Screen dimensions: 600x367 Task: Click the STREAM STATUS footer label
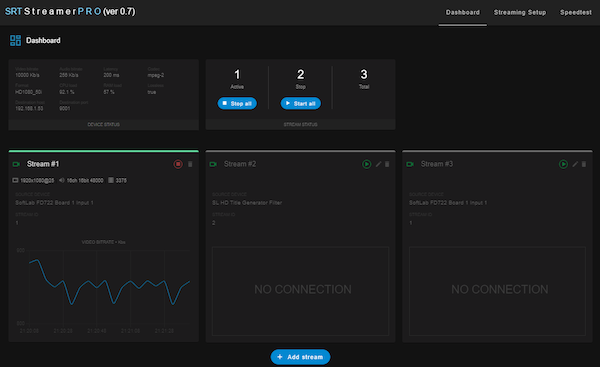[x=300, y=125]
